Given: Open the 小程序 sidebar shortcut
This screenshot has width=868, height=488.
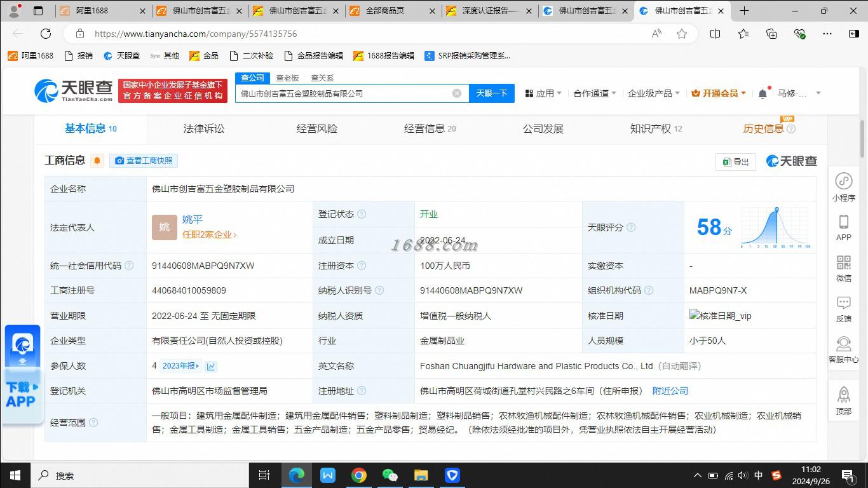Looking at the screenshot, I should (844, 187).
